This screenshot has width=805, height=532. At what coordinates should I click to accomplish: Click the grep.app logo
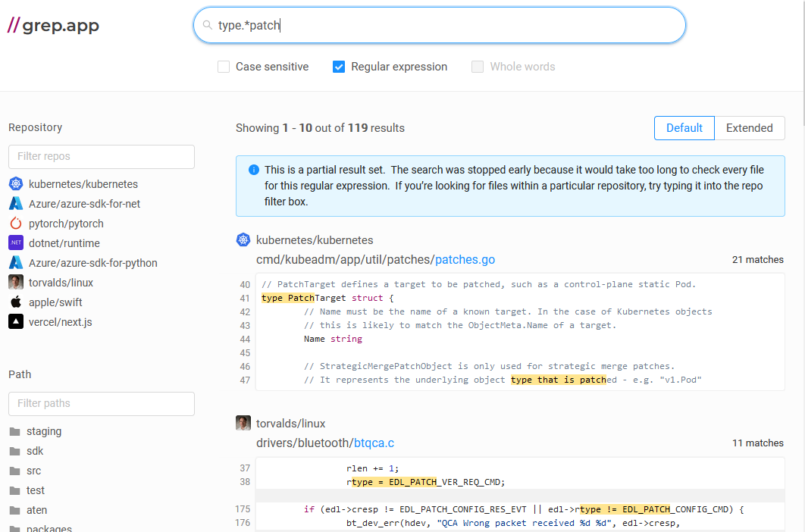[53, 25]
